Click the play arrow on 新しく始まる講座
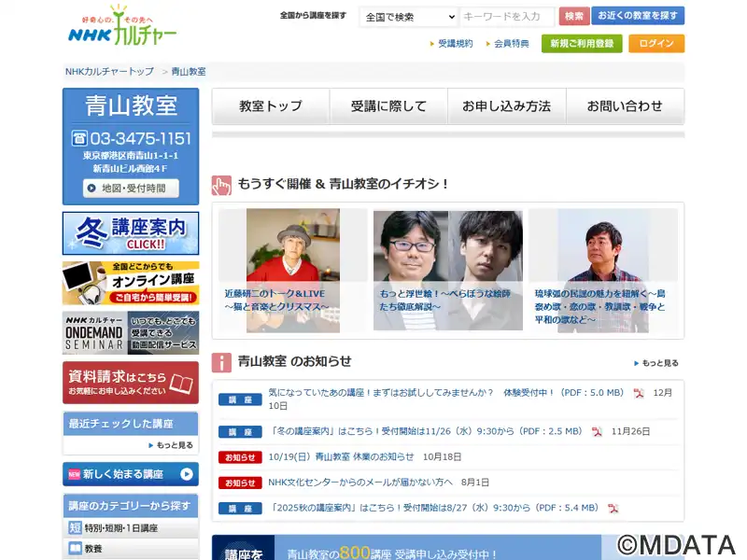Screen dimensions: 747x560 186,474
